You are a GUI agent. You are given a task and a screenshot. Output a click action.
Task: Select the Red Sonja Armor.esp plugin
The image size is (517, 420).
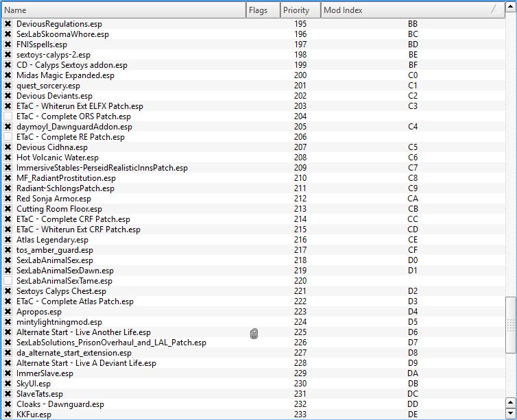[53, 199]
